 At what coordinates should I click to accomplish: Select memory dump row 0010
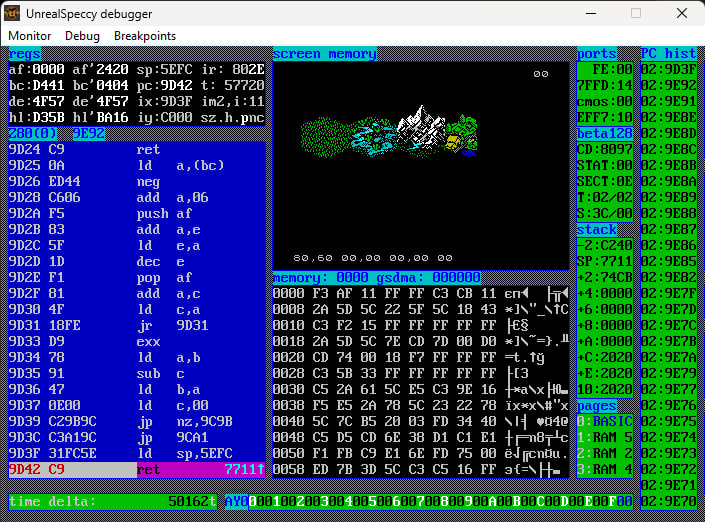click(421, 326)
